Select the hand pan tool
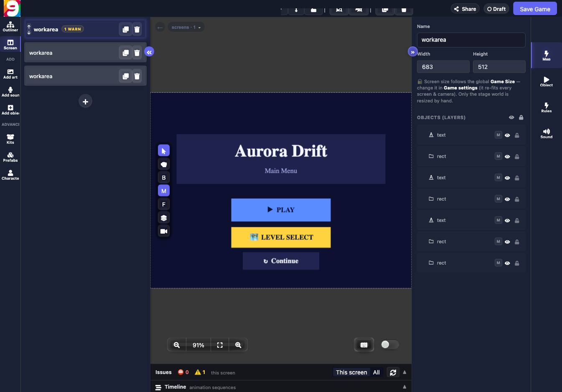Viewport: 562px width, 392px height. [164, 164]
